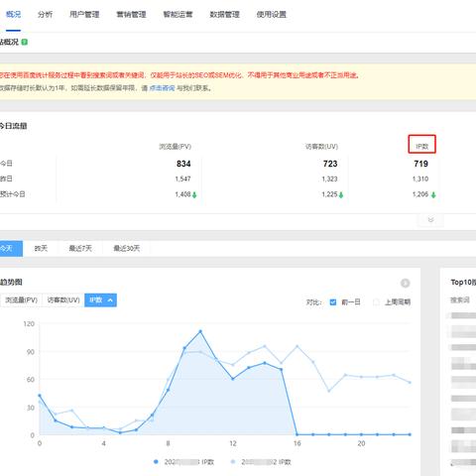Click the green down arrow beside 1,225
Screen dimensions: 476x476
click(341, 195)
